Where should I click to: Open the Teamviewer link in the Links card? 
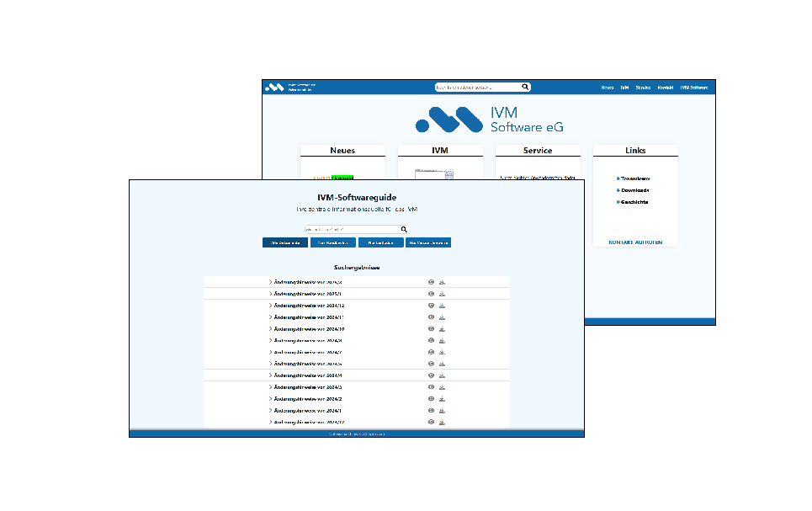(635, 178)
